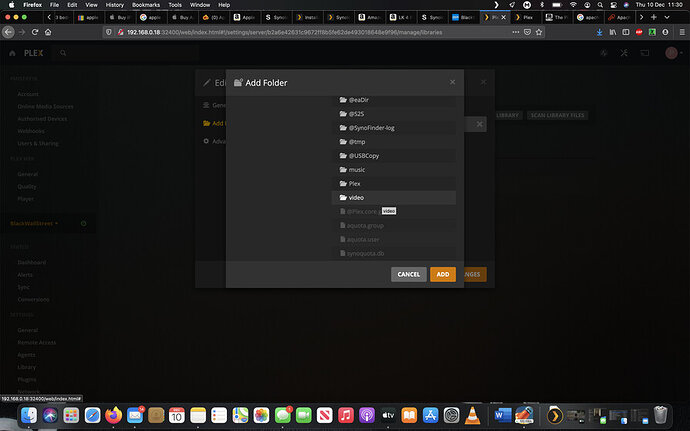
Task: Go to Plex home icon
Action: tap(12, 53)
